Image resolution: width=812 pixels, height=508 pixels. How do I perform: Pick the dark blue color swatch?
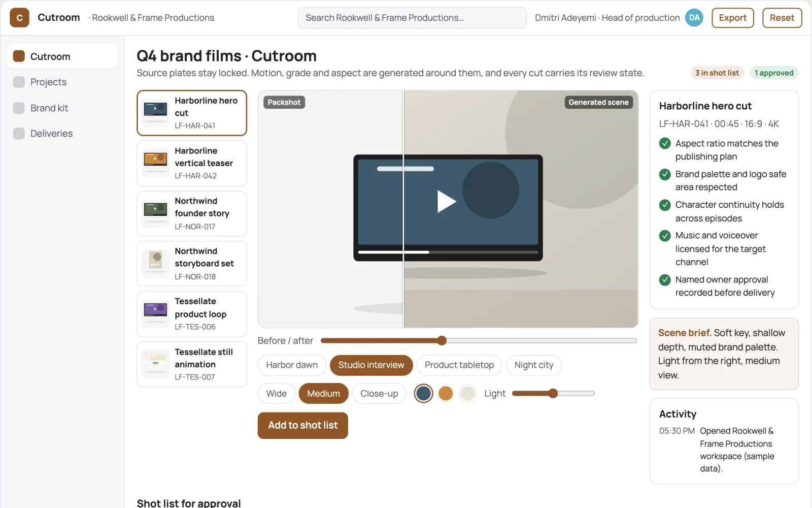423,393
